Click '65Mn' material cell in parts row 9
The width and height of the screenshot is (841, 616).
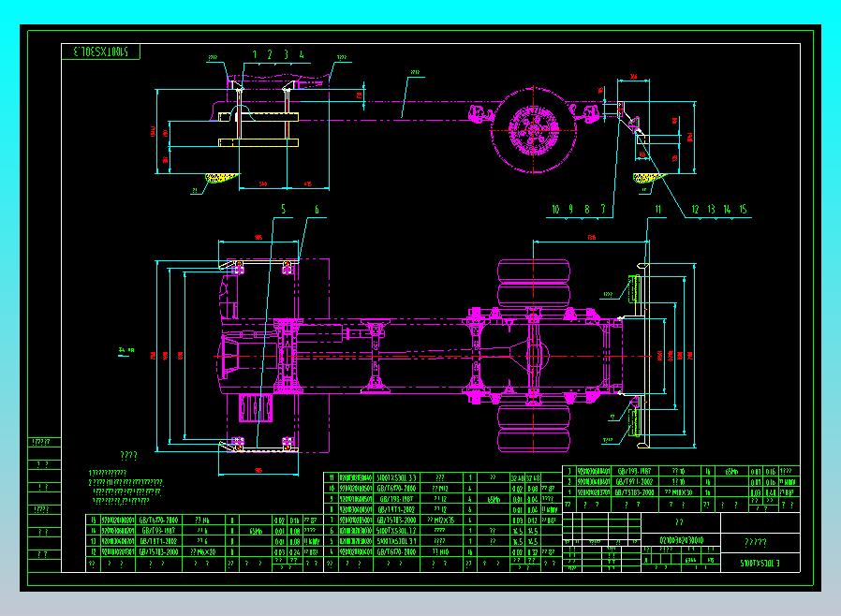[x=494, y=499]
